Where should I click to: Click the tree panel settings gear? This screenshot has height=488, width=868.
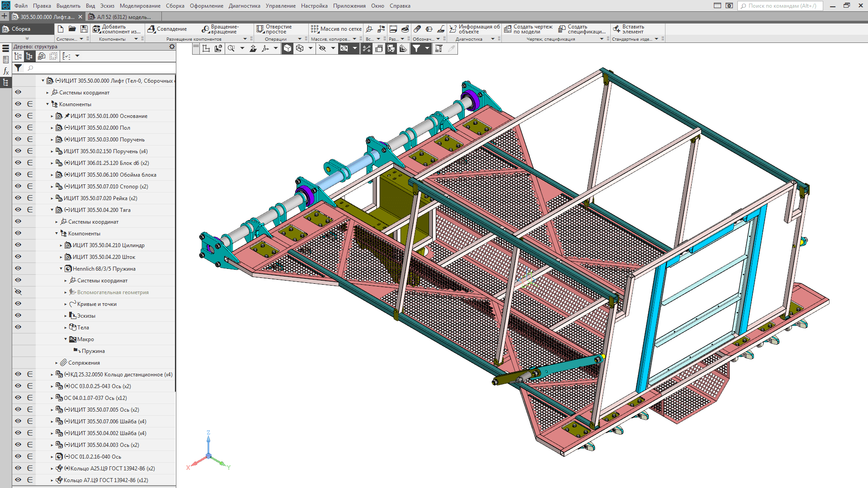click(172, 47)
